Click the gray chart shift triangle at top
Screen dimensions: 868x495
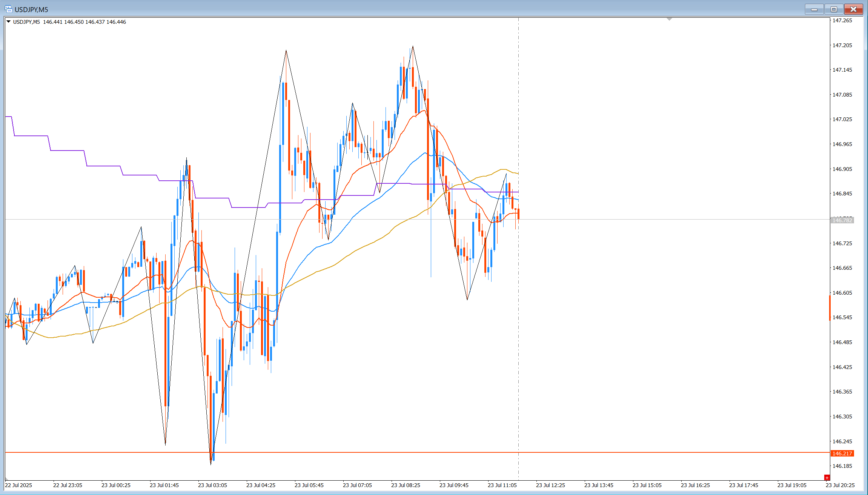pos(670,19)
